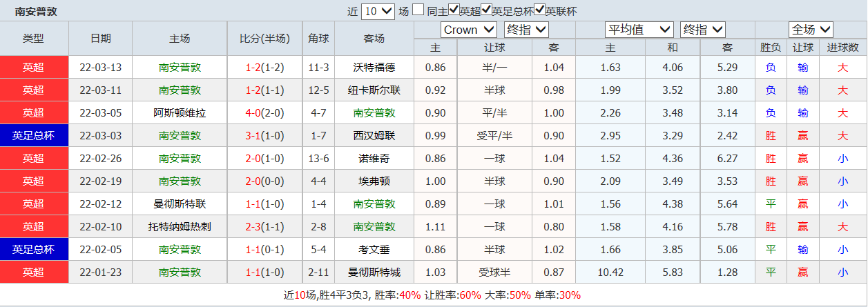Open 终指 dropdown beside Crown
868x307 pixels.
526,30
